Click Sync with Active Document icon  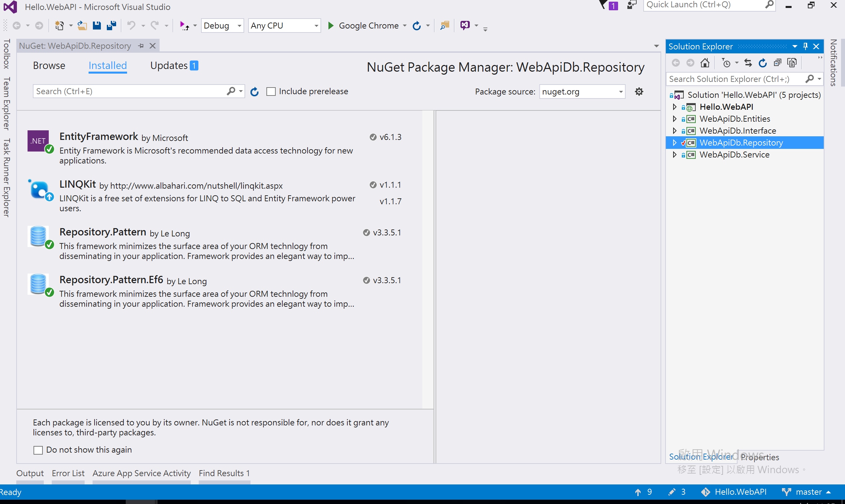(x=748, y=63)
